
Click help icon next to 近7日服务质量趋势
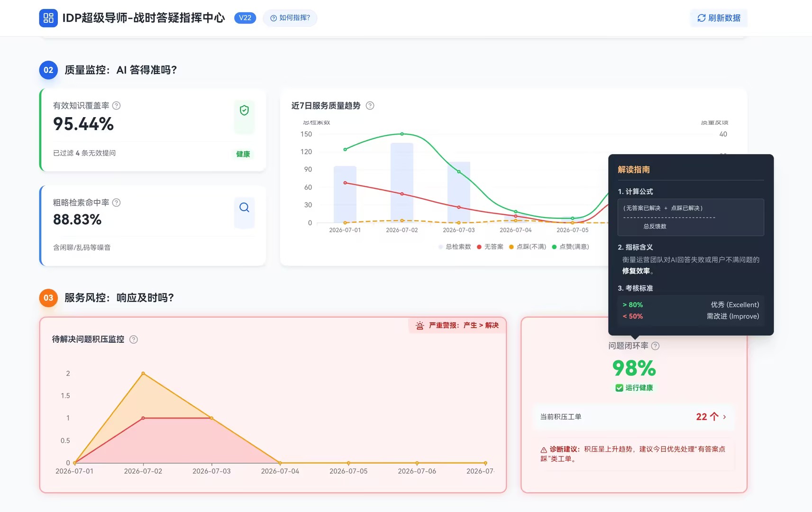pos(370,106)
